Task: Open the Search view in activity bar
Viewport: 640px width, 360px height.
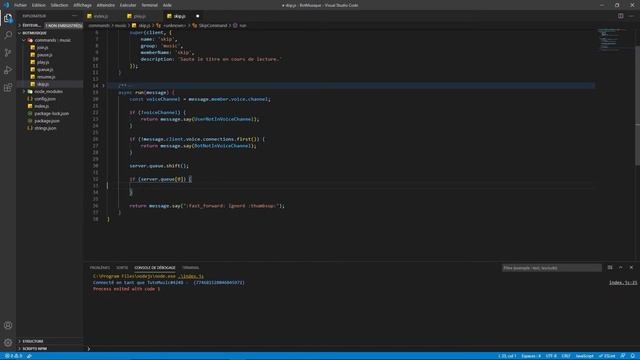Action: coord(8,36)
